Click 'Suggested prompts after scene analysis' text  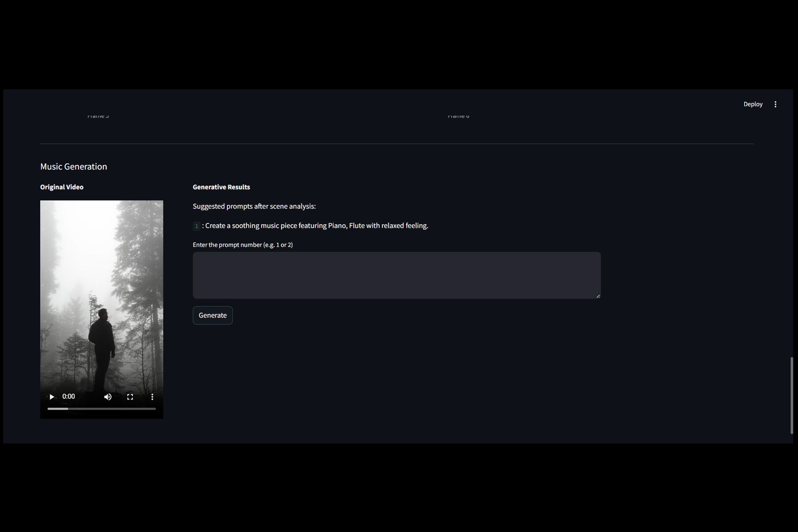254,206
